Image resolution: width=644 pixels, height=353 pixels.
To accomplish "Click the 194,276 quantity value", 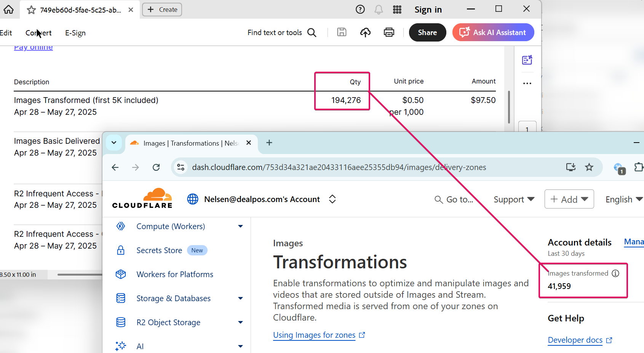I will tap(346, 100).
